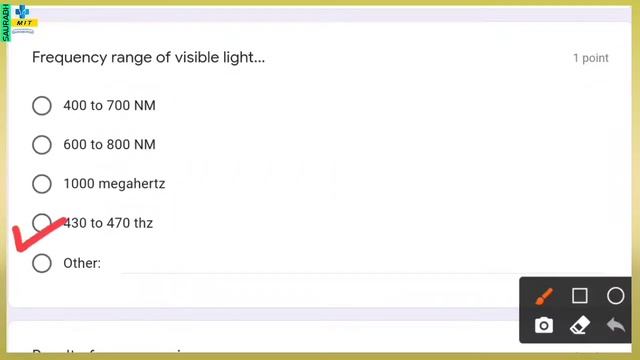Take a screenshot with camera icon
The image size is (640, 360).
[x=544, y=325]
